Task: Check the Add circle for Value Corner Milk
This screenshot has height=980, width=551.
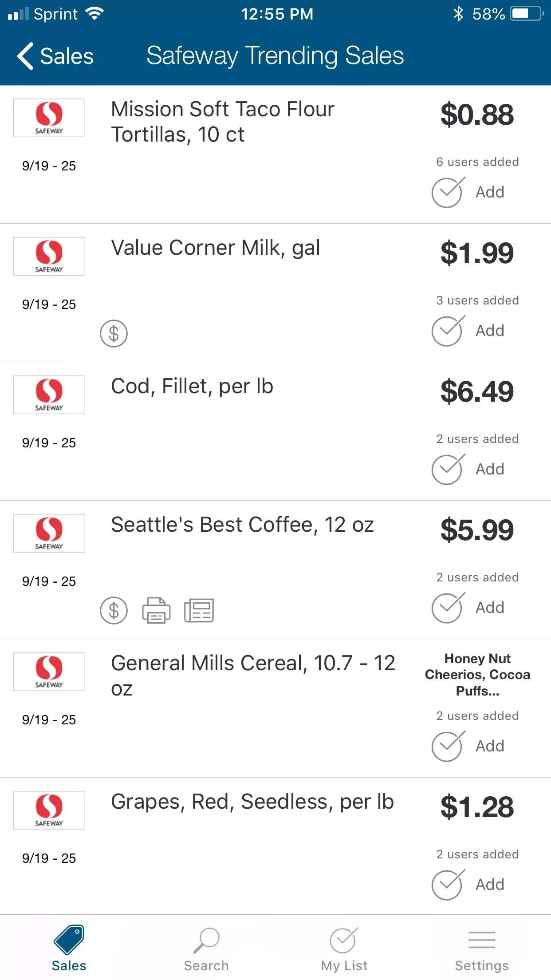Action: point(448,331)
